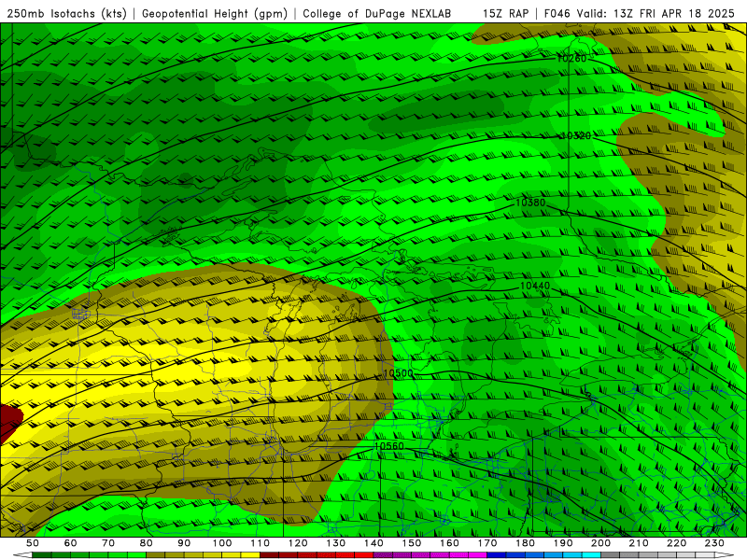Image resolution: width=747 pixels, height=560 pixels.
Task: Click the 'College of DuPage NEXLAB' label
Action: click(376, 14)
